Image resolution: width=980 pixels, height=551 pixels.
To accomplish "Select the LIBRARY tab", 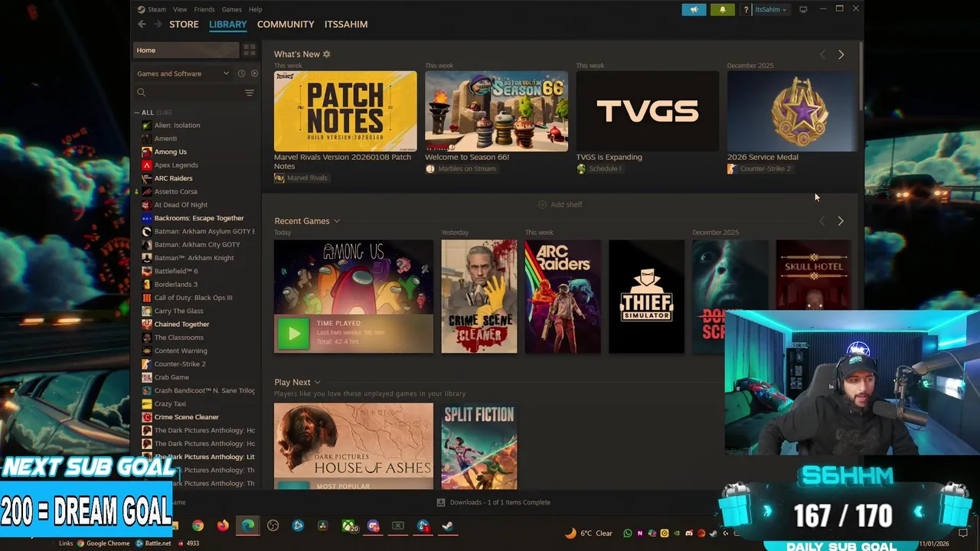I will (228, 24).
